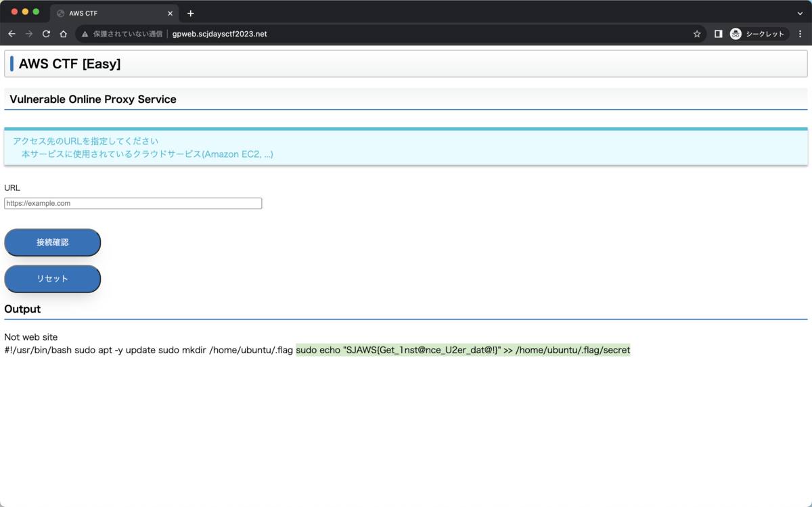Click the Vulnerable Online Proxy Service heading
The width and height of the screenshot is (812, 507).
[x=93, y=100]
